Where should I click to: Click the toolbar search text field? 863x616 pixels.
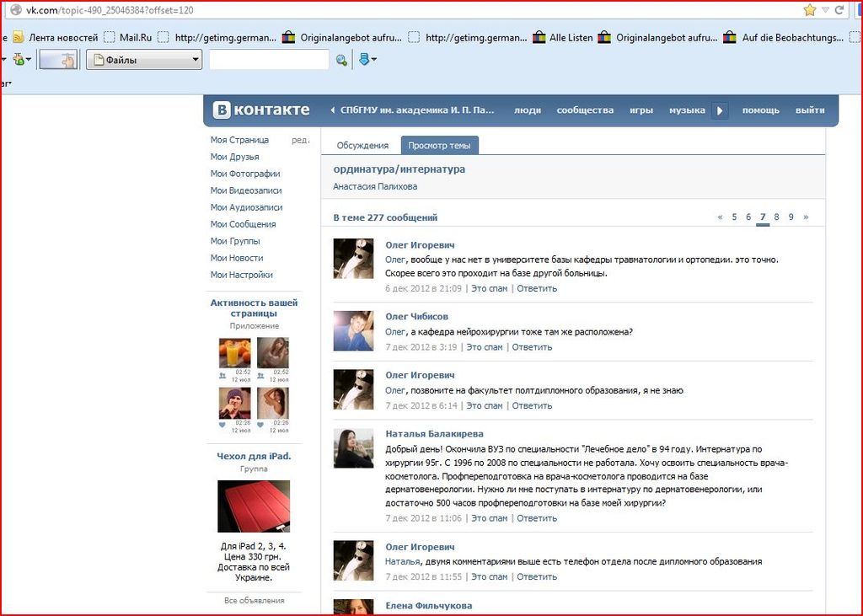[x=269, y=60]
